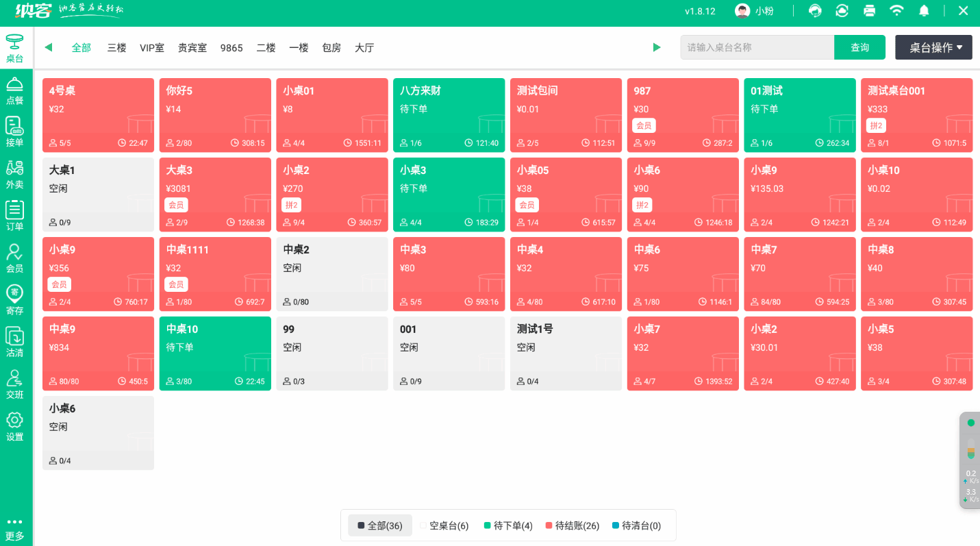Click the 查询 search button

[859, 47]
